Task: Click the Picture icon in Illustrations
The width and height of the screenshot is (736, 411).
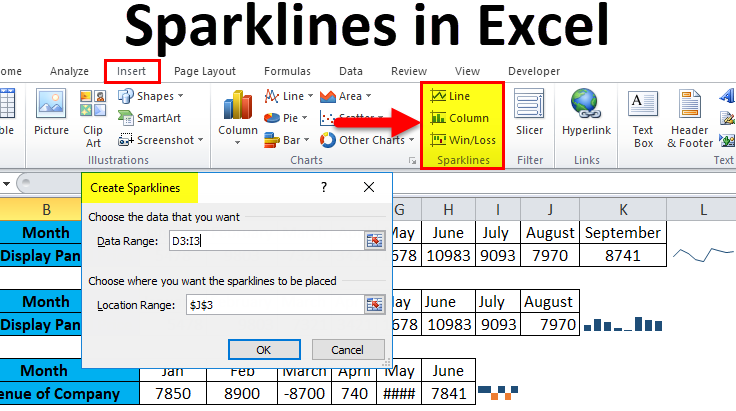Action: click(51, 112)
